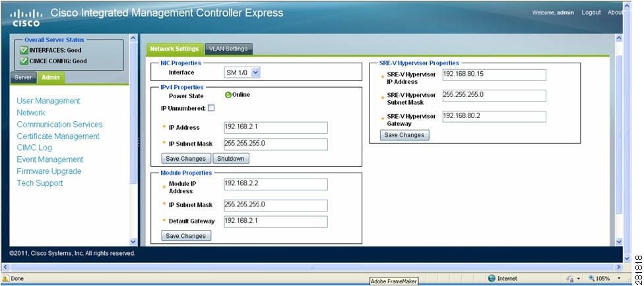Switch to the Network Settings tab
Screen dimensions: 644x286
click(x=174, y=49)
